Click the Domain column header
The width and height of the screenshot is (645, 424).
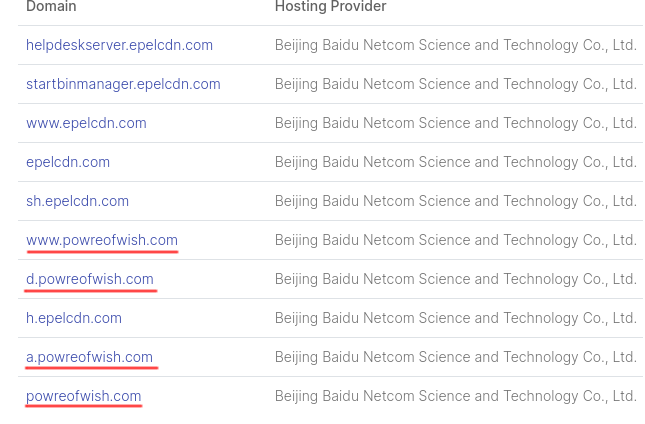[51, 7]
